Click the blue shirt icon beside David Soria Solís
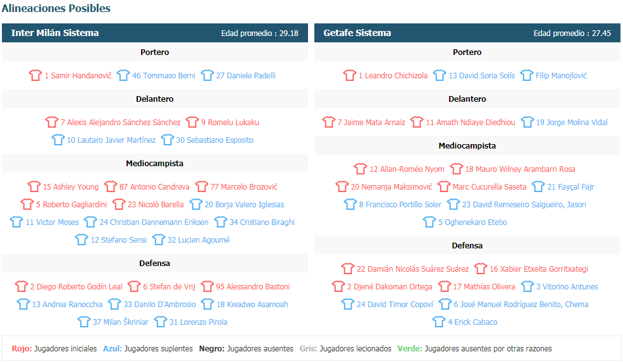The image size is (623, 364). [x=440, y=75]
